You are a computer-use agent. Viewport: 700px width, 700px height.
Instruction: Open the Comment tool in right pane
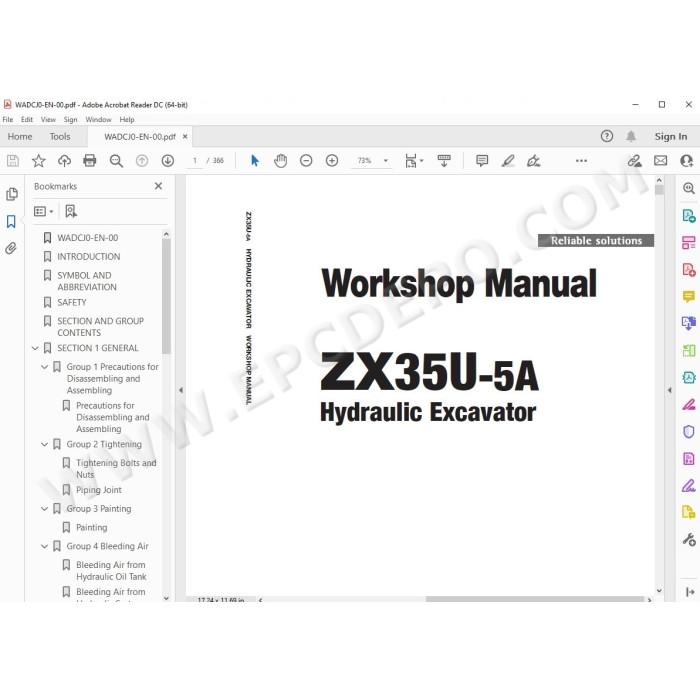click(x=688, y=296)
